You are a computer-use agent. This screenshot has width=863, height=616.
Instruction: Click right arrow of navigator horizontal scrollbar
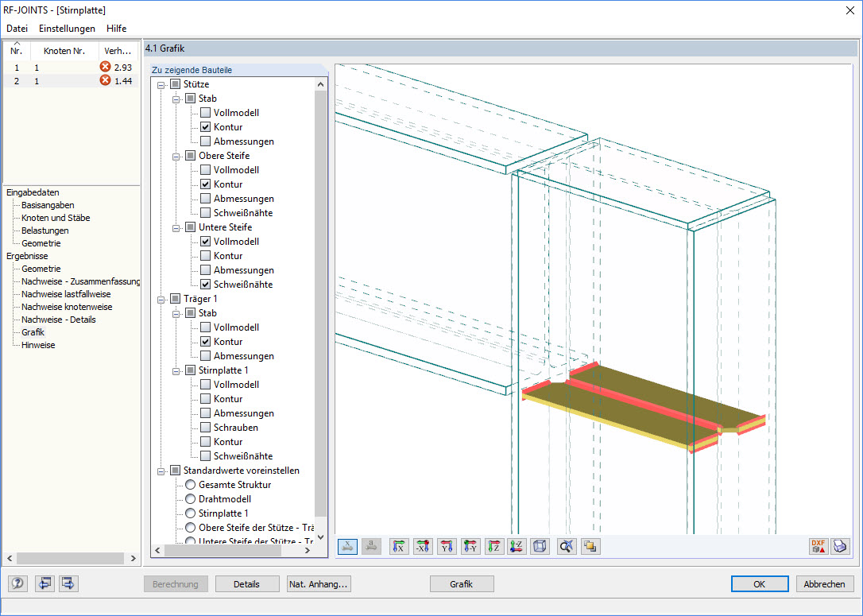tap(134, 558)
